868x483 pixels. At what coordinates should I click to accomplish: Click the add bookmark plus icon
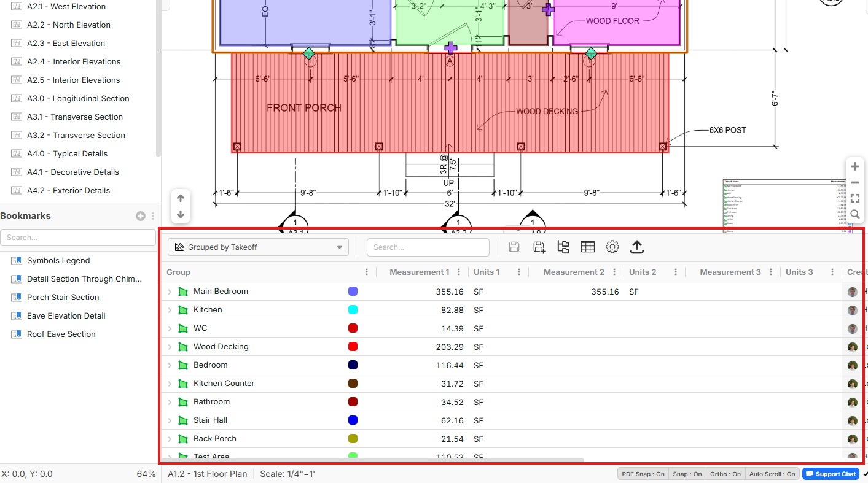141,216
